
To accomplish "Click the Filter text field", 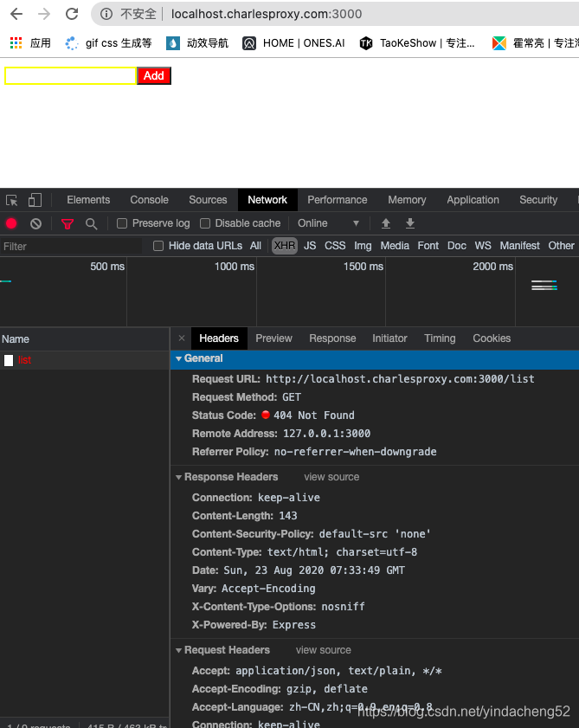I will (x=72, y=246).
